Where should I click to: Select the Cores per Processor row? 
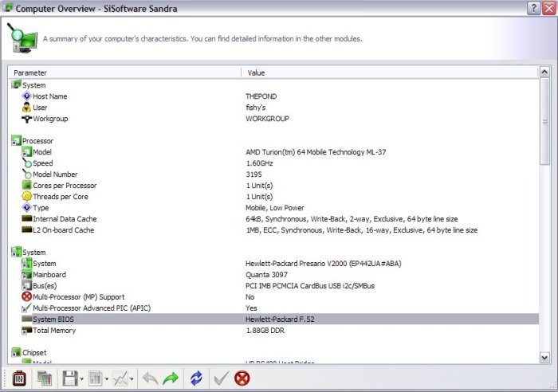[x=273, y=186]
